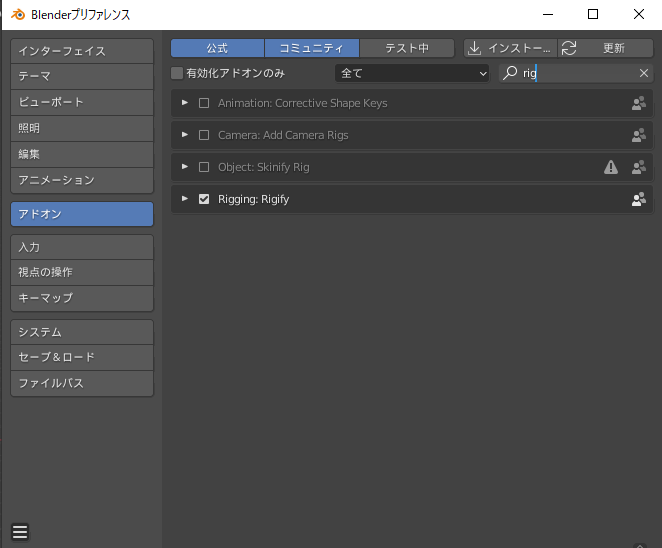
Task: Click the インストー... install add-on button
Action: pyautogui.click(x=510, y=48)
